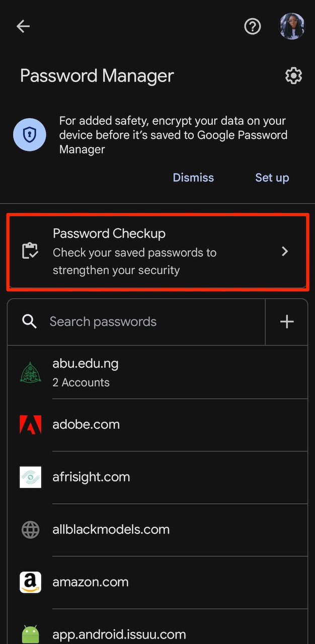
Task: Tap the Adobe logo icon
Action: pos(30,425)
